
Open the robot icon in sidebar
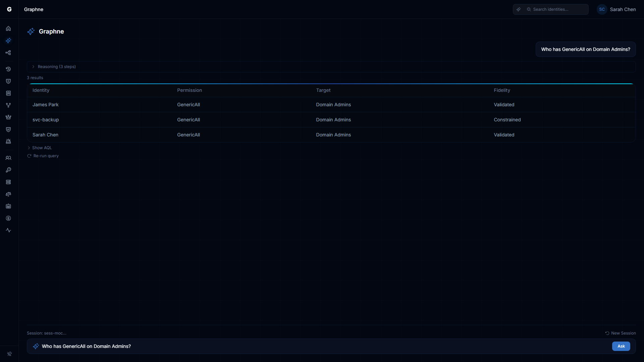click(8, 206)
